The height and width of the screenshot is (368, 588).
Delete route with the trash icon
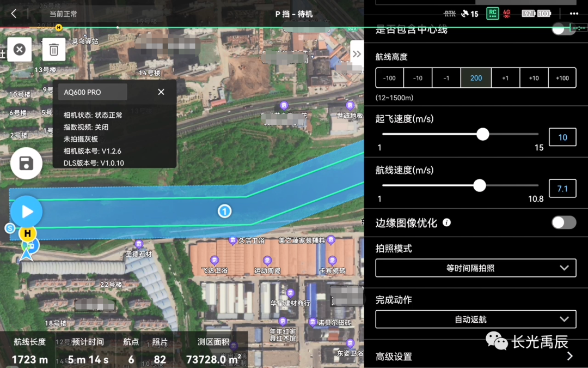pos(54,50)
